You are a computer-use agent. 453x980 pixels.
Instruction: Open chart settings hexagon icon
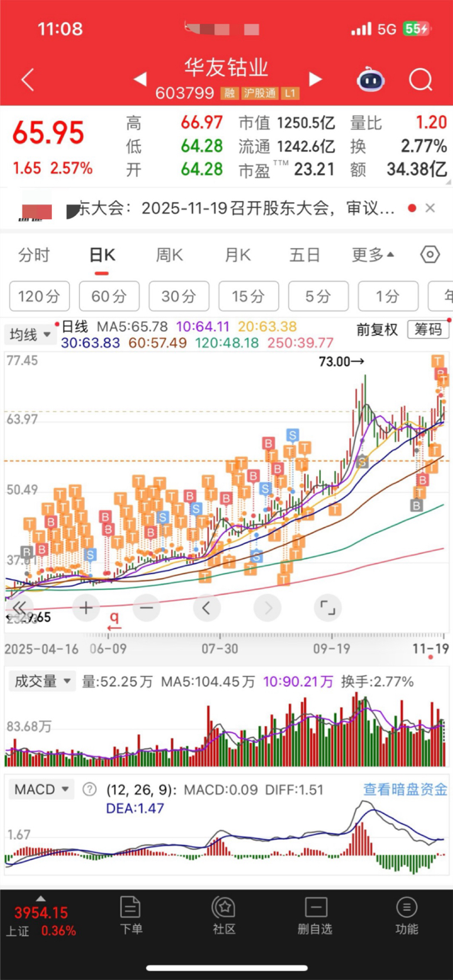point(430,255)
